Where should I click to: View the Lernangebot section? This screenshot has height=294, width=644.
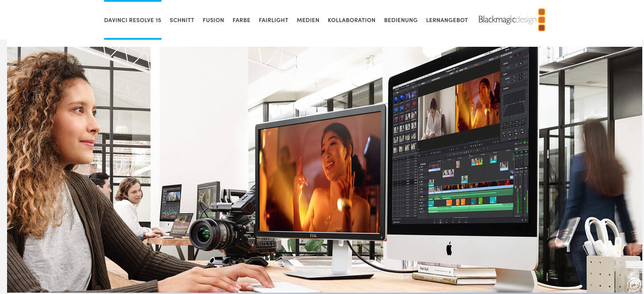pyautogui.click(x=447, y=20)
